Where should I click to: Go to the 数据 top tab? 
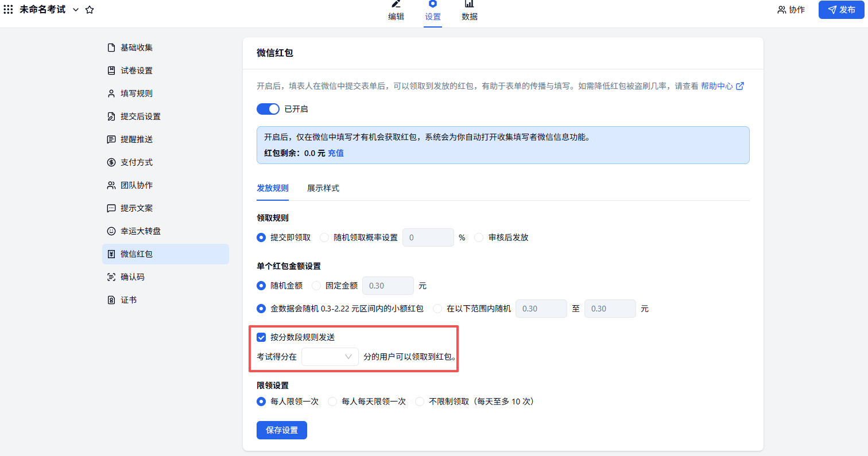pos(470,11)
